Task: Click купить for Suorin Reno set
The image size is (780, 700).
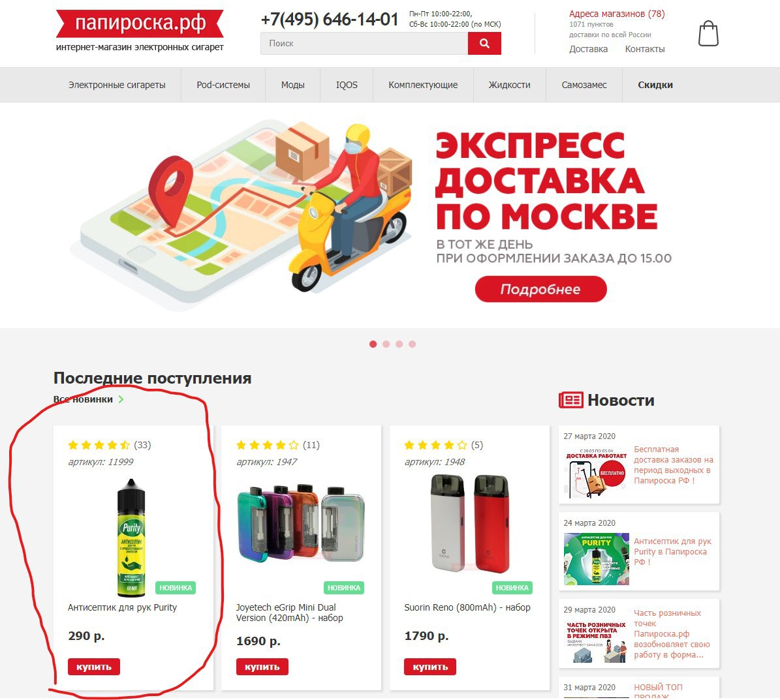Action: 430,667
